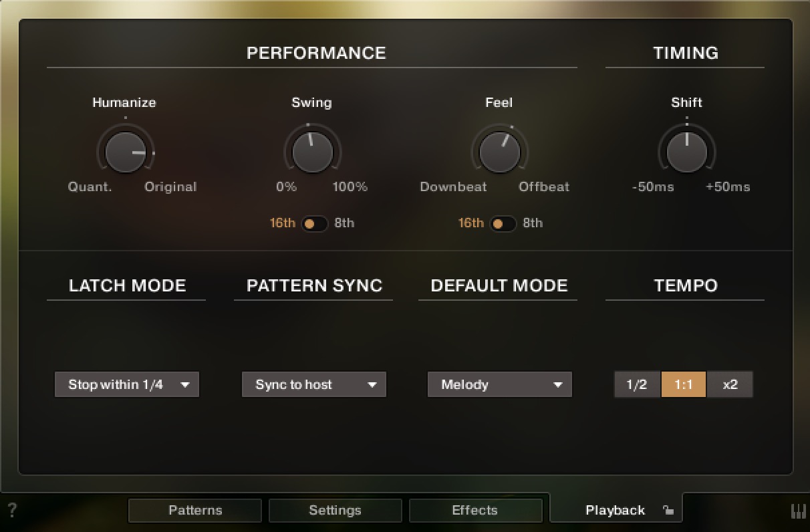
Task: Open the Pattern Sync dropdown
Action: coord(313,384)
